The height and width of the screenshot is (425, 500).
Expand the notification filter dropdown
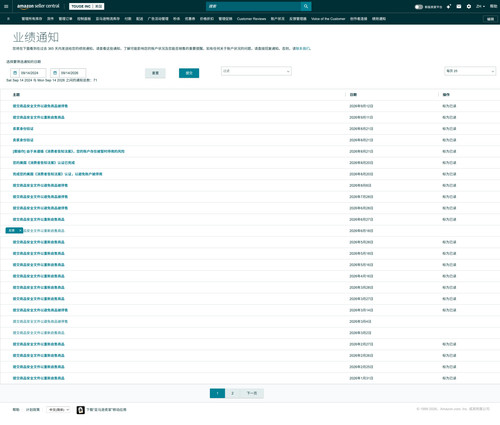(x=256, y=71)
